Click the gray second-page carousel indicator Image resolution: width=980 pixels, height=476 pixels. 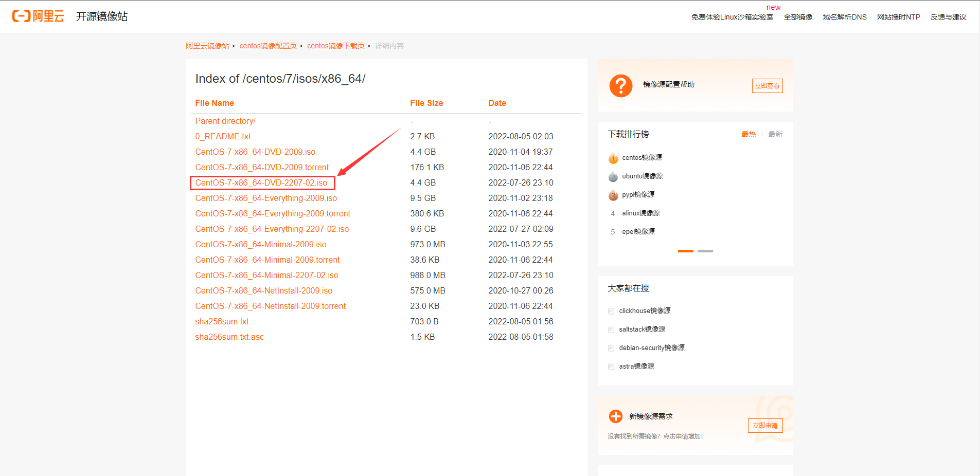(x=705, y=251)
